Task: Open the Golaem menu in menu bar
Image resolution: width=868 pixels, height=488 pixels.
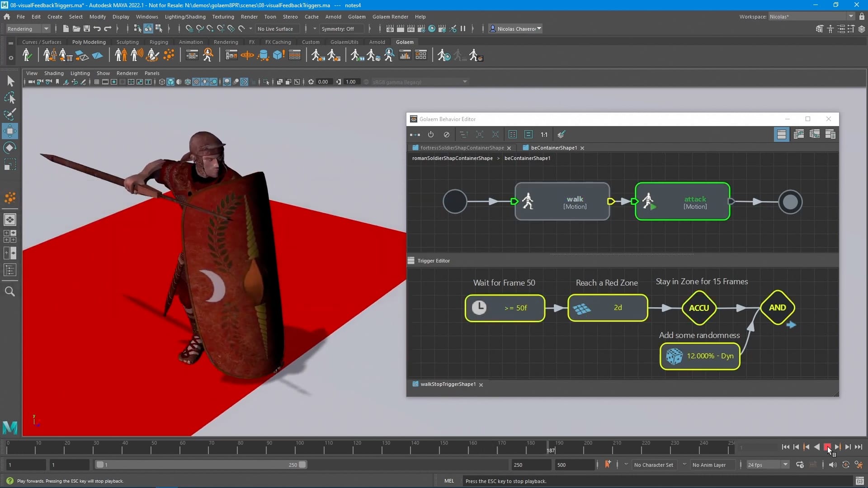Action: pos(356,16)
